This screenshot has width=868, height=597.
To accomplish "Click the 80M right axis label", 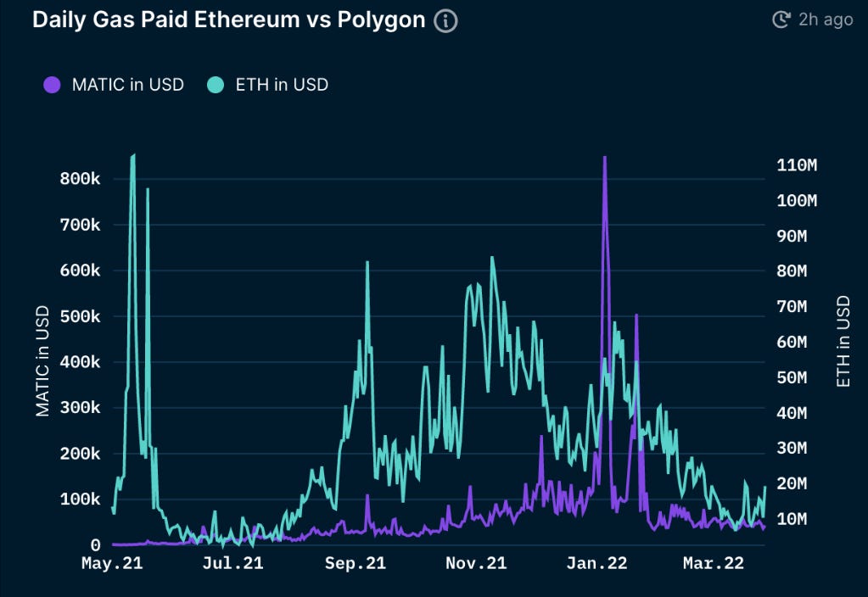I will pyautogui.click(x=792, y=271).
